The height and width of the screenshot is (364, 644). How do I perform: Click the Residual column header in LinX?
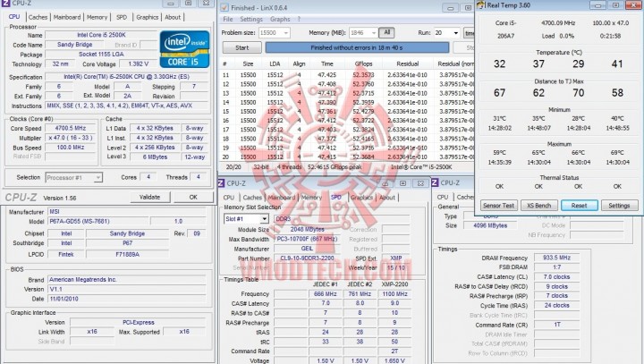click(x=408, y=63)
